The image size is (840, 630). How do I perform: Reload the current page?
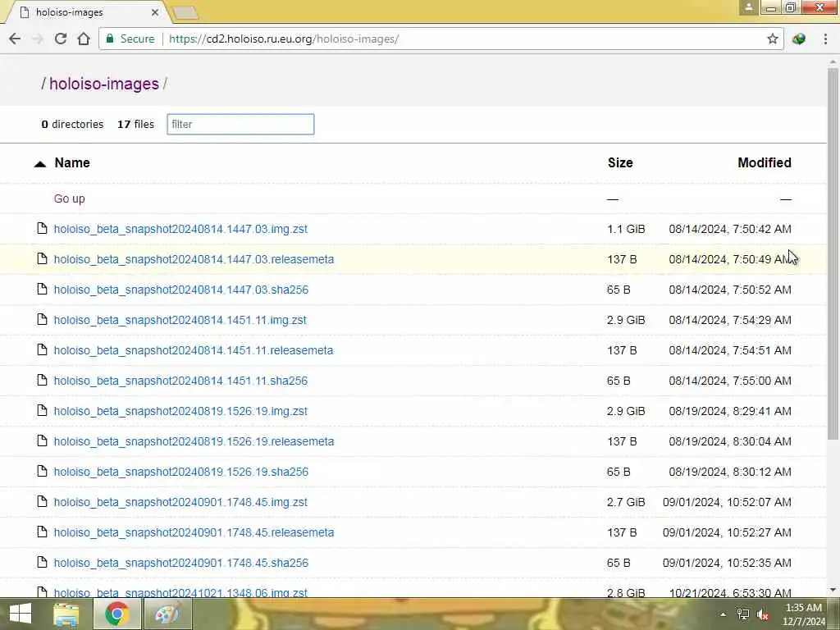[61, 39]
